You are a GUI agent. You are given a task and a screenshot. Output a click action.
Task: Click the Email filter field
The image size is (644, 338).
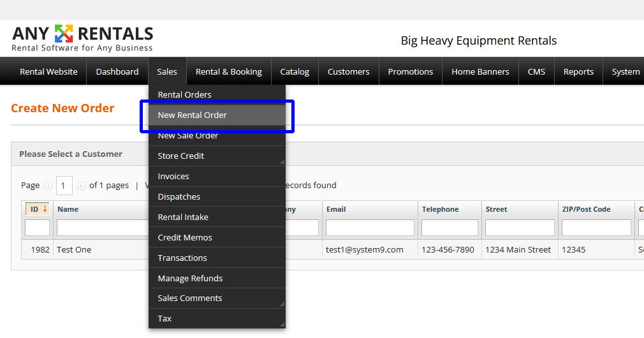point(370,228)
